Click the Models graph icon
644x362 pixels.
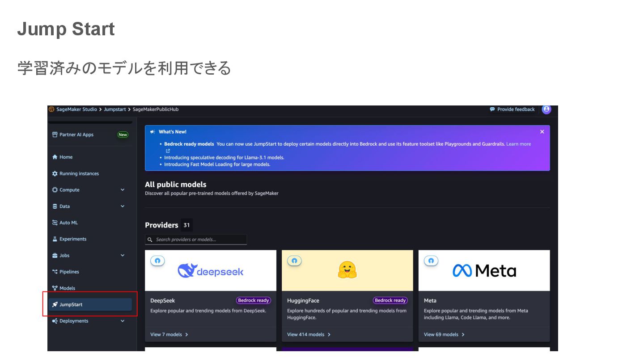55,288
